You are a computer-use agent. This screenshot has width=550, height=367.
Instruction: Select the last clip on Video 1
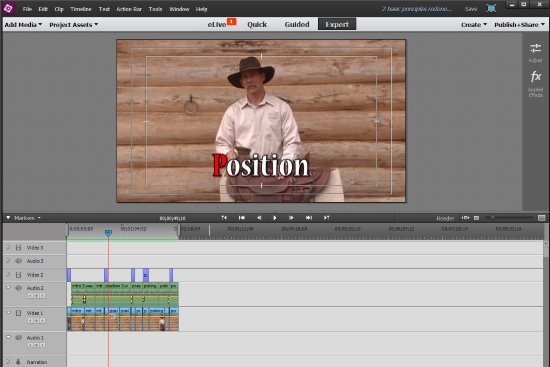(x=174, y=319)
